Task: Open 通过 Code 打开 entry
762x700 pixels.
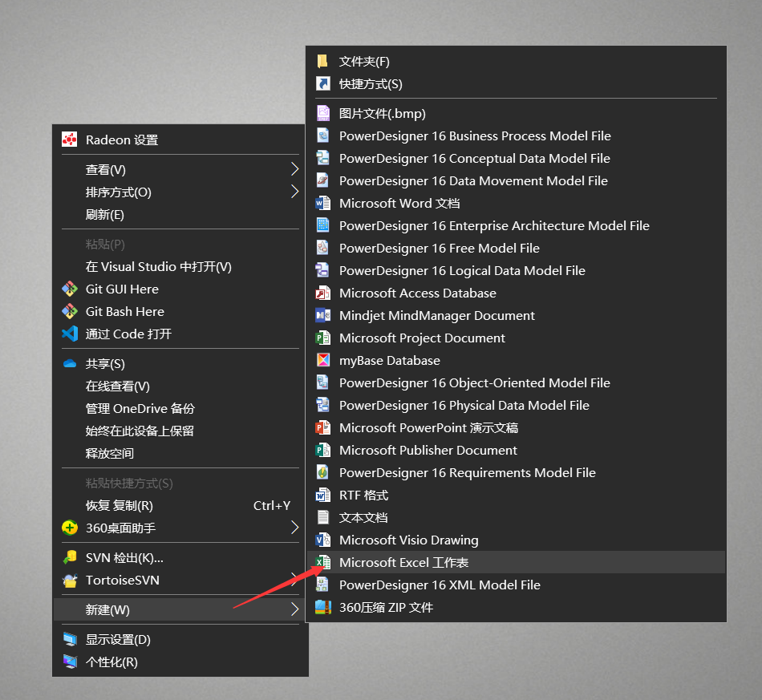Action: (180, 334)
